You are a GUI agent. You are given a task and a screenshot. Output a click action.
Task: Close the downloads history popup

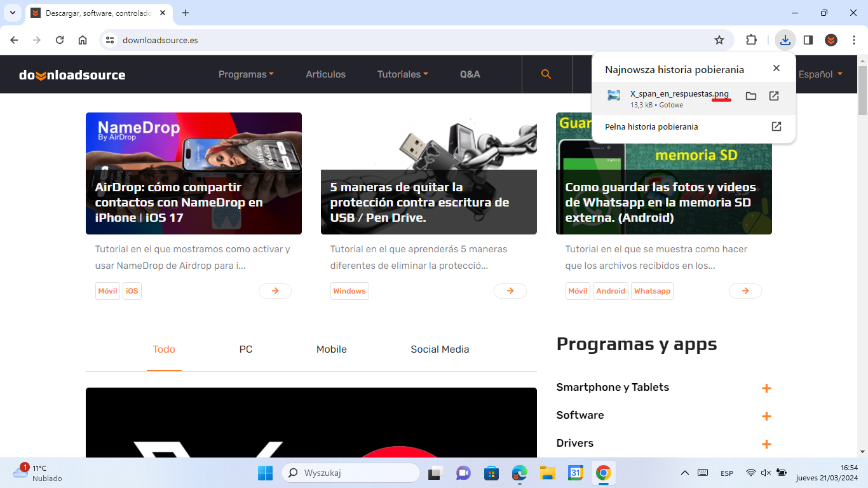(x=776, y=68)
